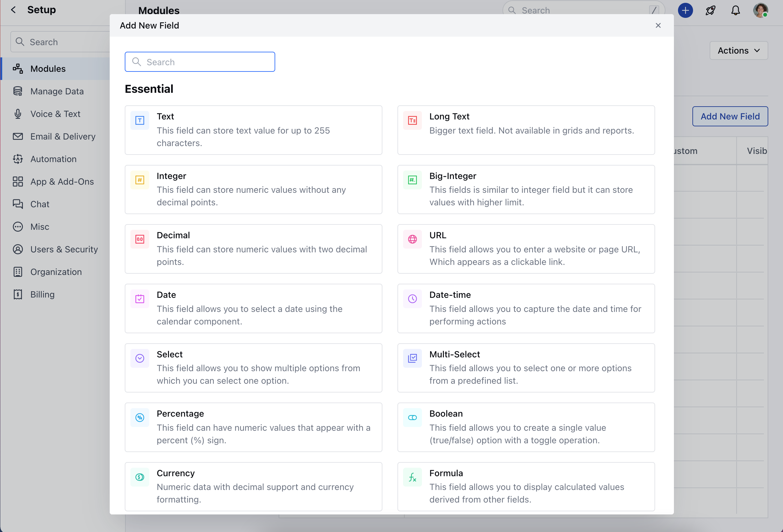Click the Text field type icon
This screenshot has width=783, height=532.
(x=139, y=120)
